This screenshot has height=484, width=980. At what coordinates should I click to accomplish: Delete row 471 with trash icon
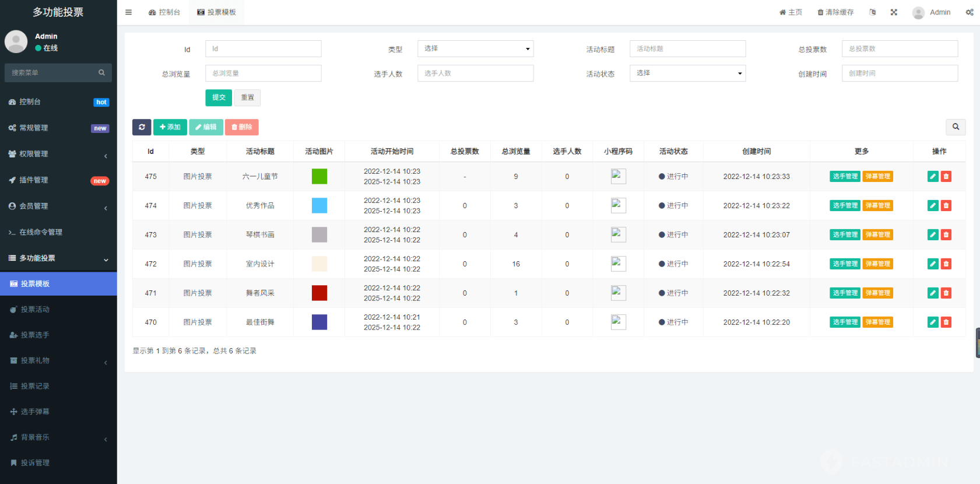[x=946, y=293]
